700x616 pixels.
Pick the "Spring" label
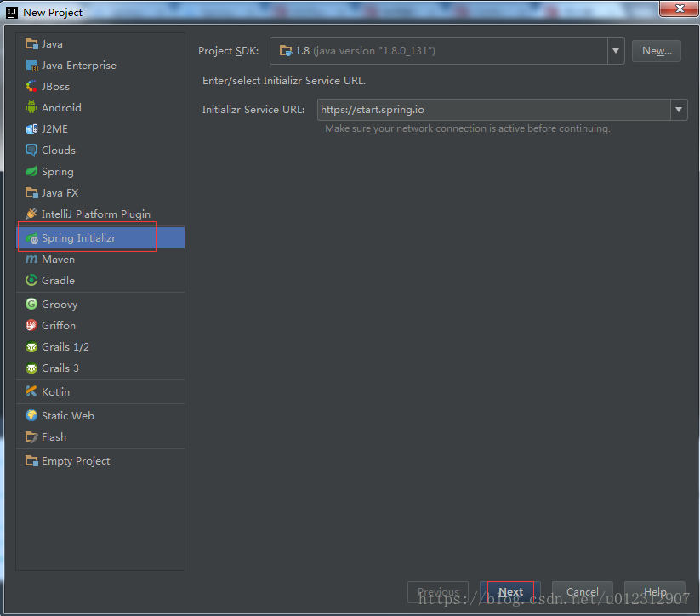click(x=58, y=172)
